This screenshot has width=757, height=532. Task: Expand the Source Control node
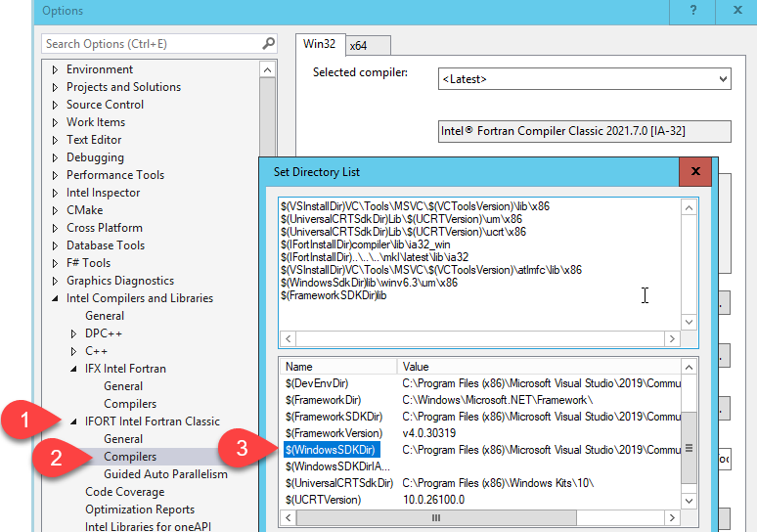(55, 105)
